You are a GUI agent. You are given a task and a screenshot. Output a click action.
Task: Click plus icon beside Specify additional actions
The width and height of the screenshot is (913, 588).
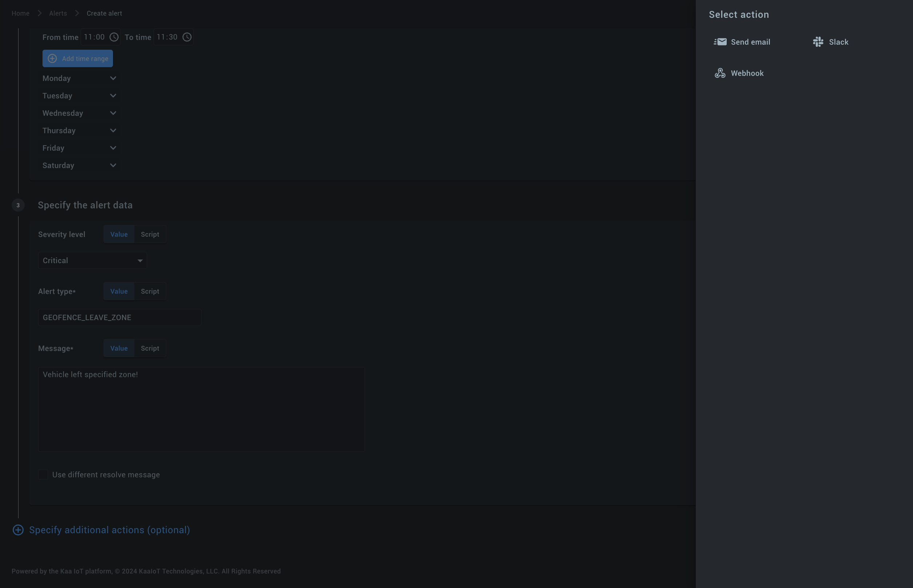(x=18, y=530)
